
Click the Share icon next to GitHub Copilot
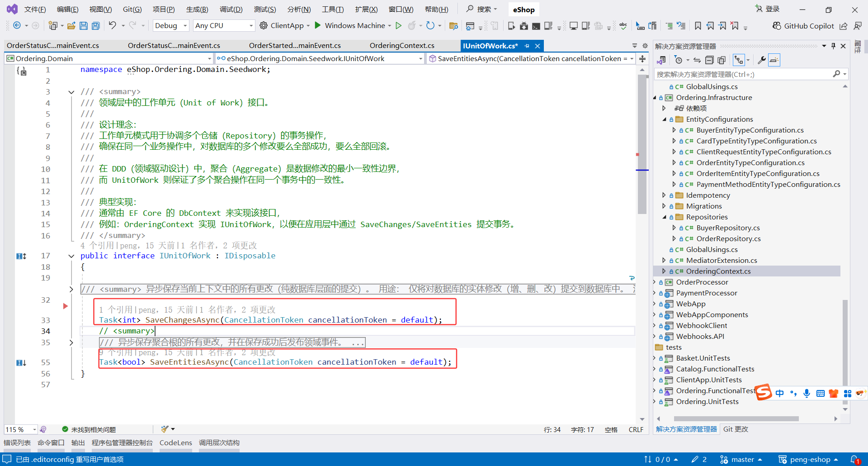point(844,26)
